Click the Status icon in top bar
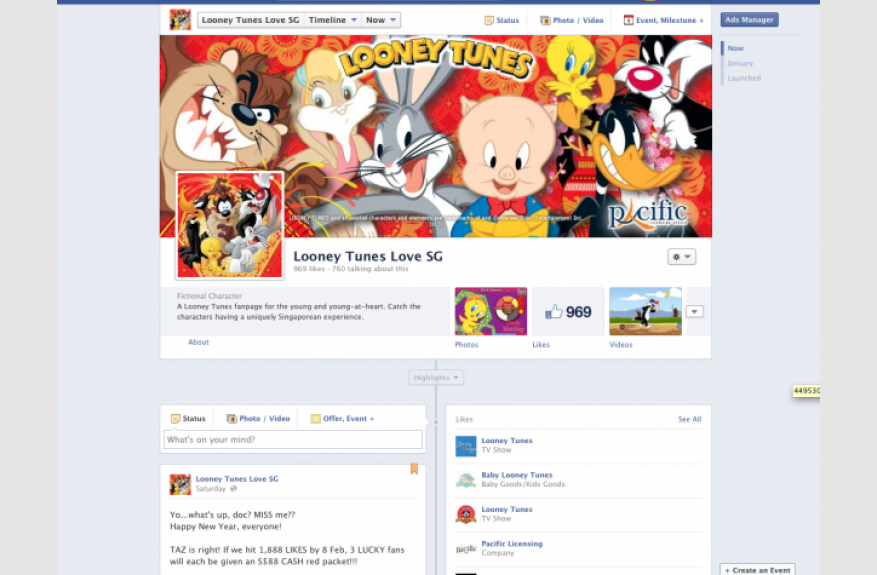Image resolution: width=877 pixels, height=575 pixels. click(489, 20)
